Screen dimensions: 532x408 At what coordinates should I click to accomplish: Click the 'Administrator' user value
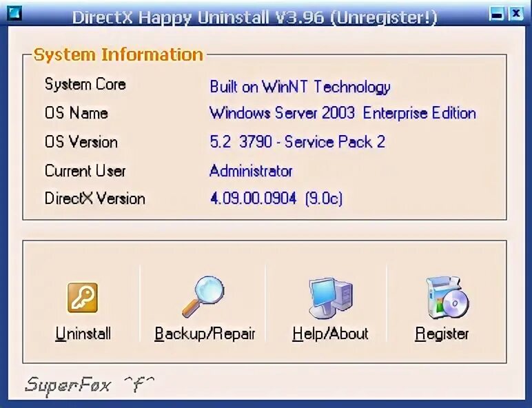coord(251,171)
